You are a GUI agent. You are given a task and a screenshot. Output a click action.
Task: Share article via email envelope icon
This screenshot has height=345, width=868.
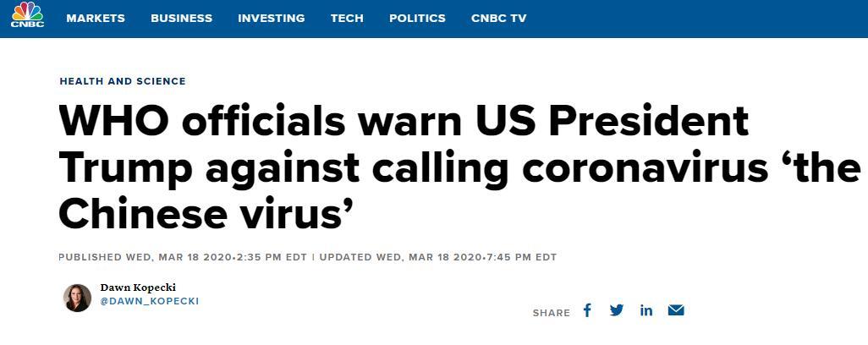pos(675,310)
